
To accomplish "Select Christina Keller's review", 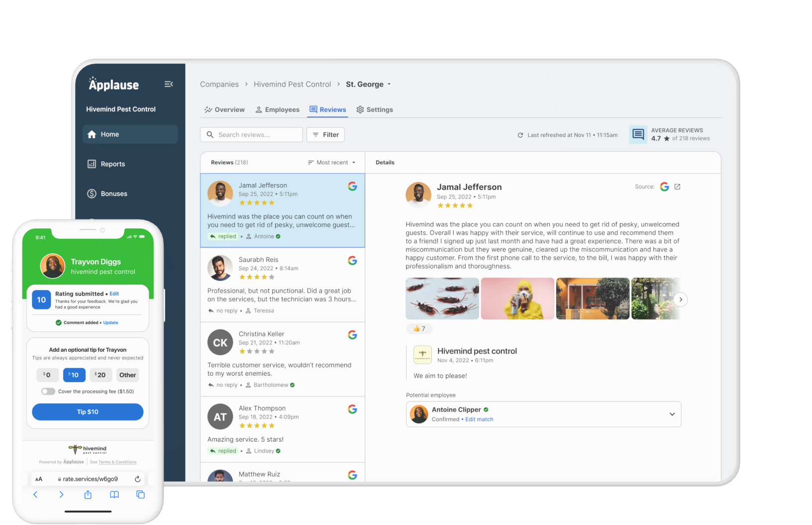I will click(x=283, y=359).
